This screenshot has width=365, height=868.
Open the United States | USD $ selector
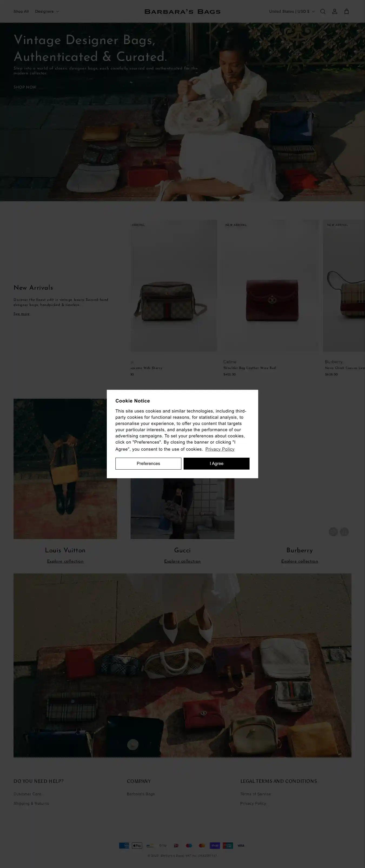click(x=292, y=11)
